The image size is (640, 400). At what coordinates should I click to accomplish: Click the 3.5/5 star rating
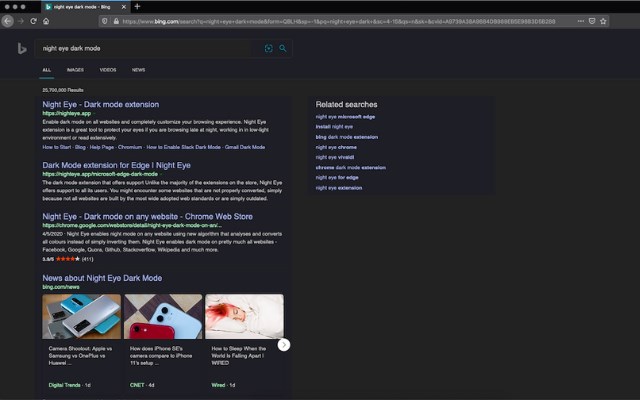click(x=68, y=259)
